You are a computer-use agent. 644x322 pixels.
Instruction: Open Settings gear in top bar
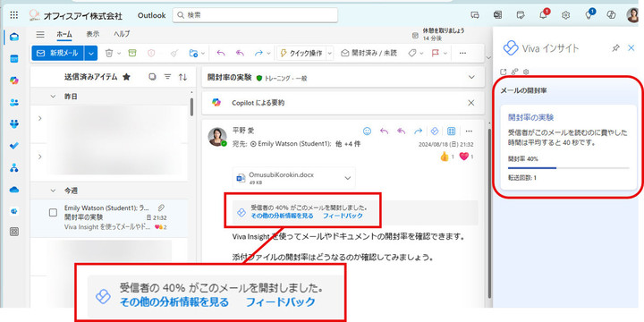(565, 15)
